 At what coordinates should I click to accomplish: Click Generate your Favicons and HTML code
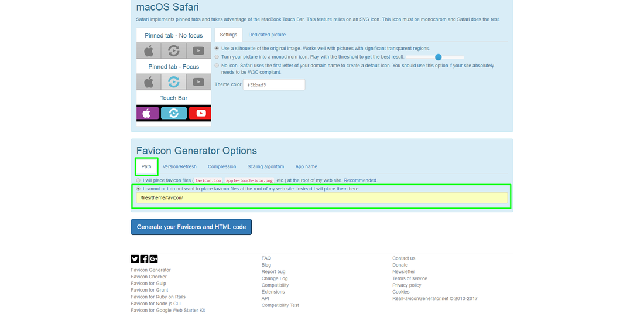point(191,227)
